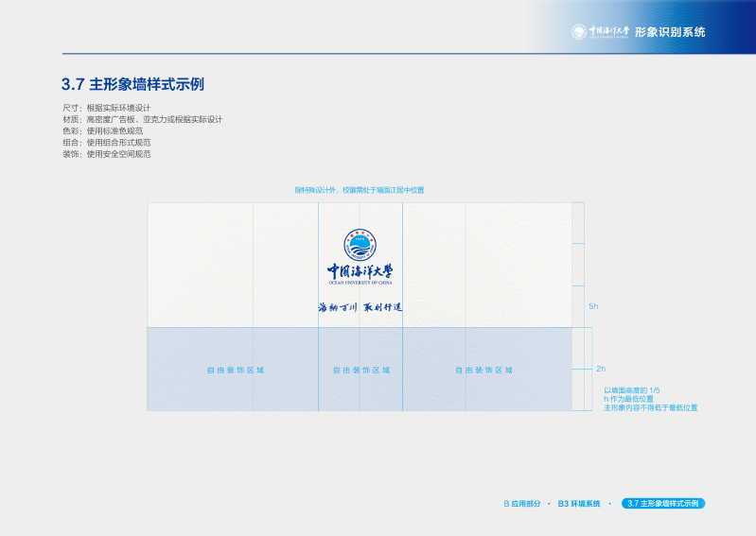Click the 中国海洋大学 calligraphy logo on the wall
Screen dimensions: 756x536
click(x=360, y=271)
